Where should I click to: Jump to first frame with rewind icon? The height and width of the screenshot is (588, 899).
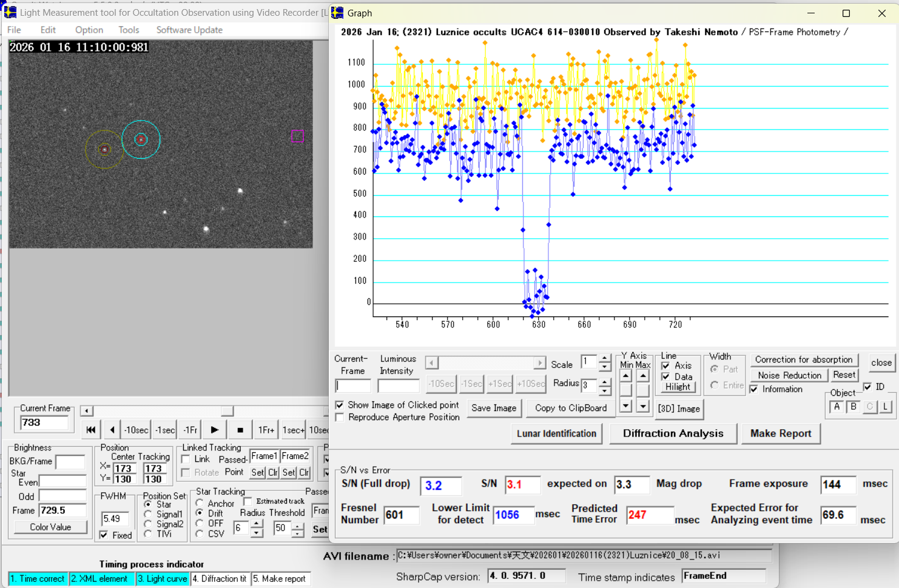(90, 430)
